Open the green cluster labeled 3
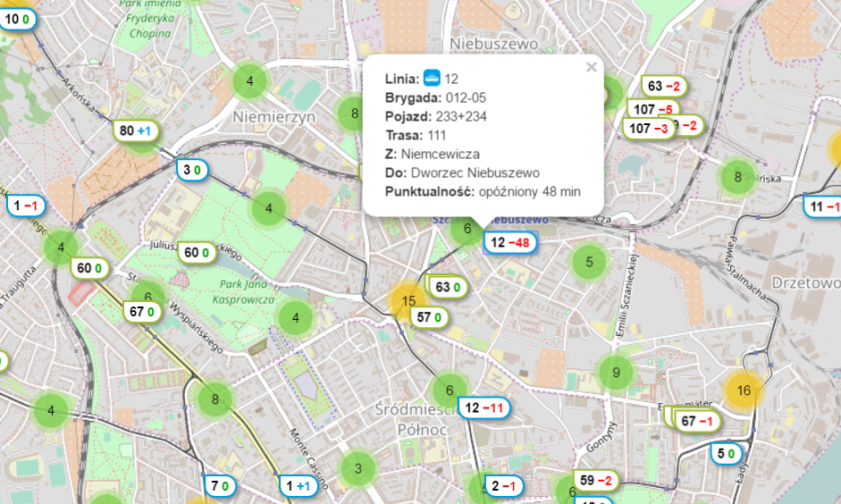This screenshot has width=841, height=504. tap(357, 467)
